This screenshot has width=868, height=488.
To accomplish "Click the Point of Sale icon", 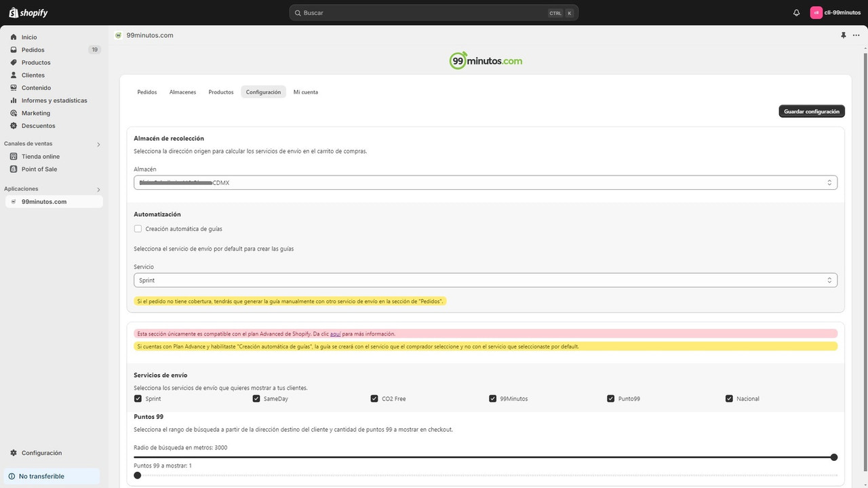I will click(14, 169).
